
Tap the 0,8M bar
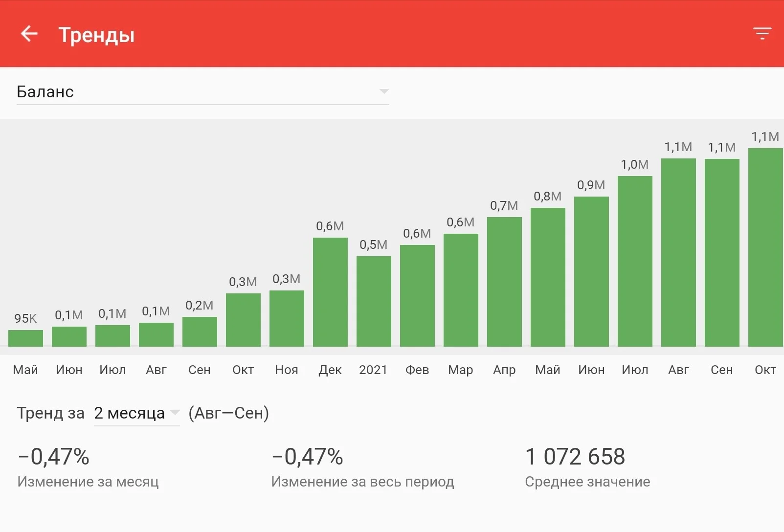[x=548, y=277]
